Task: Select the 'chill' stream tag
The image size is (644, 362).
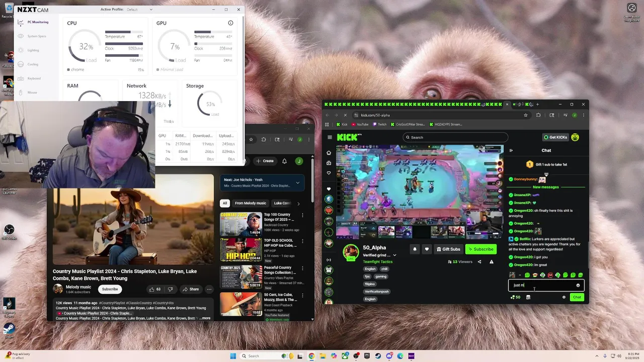Action: (384, 269)
